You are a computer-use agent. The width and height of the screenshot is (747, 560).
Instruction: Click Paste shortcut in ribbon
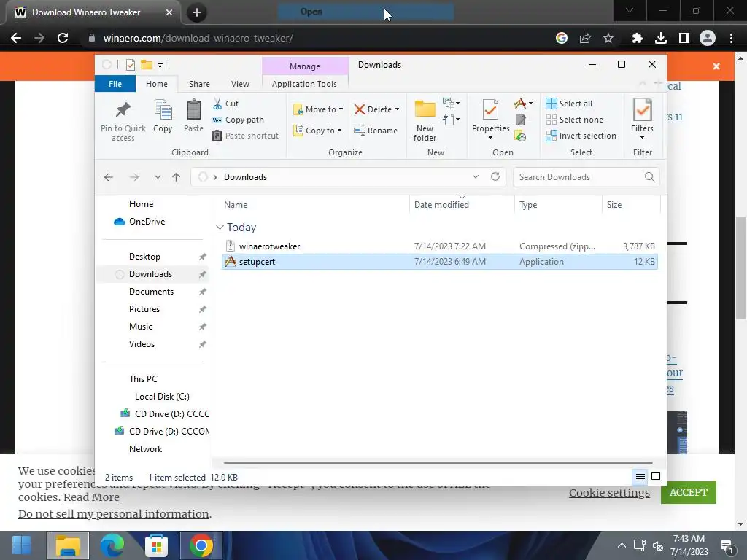point(245,136)
